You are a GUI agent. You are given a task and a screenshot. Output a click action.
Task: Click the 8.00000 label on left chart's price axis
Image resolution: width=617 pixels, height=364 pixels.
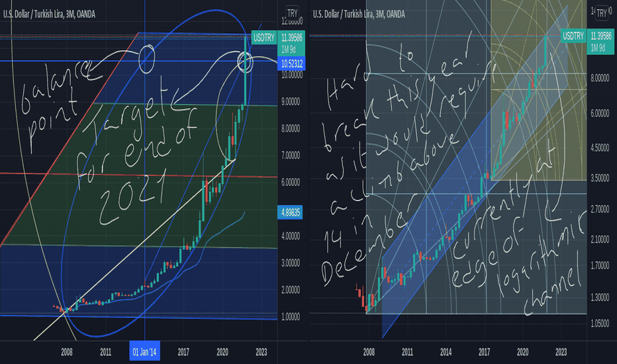291,128
